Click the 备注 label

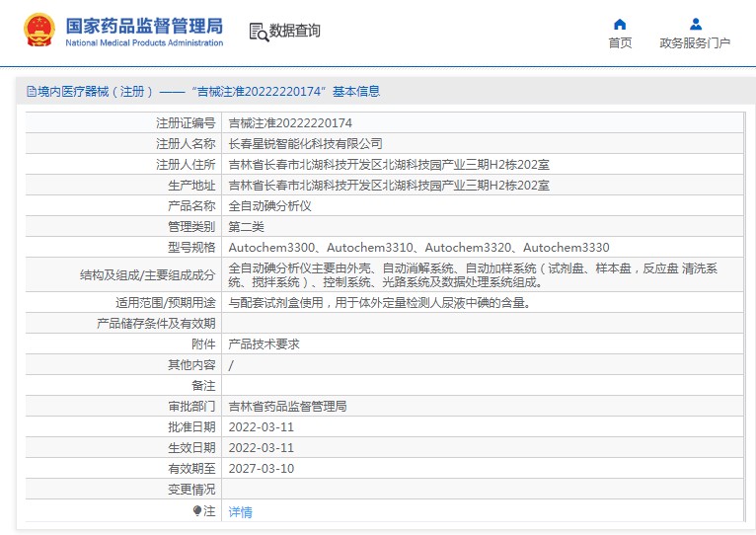click(x=203, y=386)
